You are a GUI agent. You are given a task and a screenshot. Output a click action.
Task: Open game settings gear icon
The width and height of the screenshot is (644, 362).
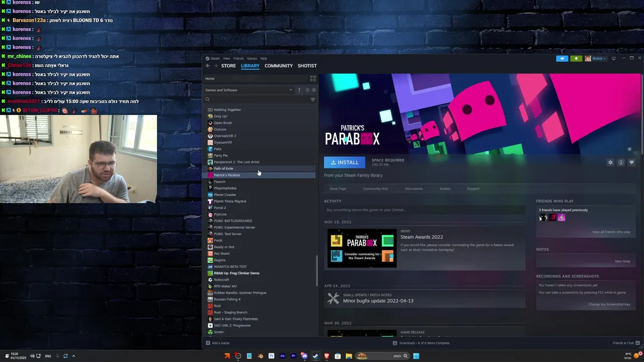(x=610, y=162)
